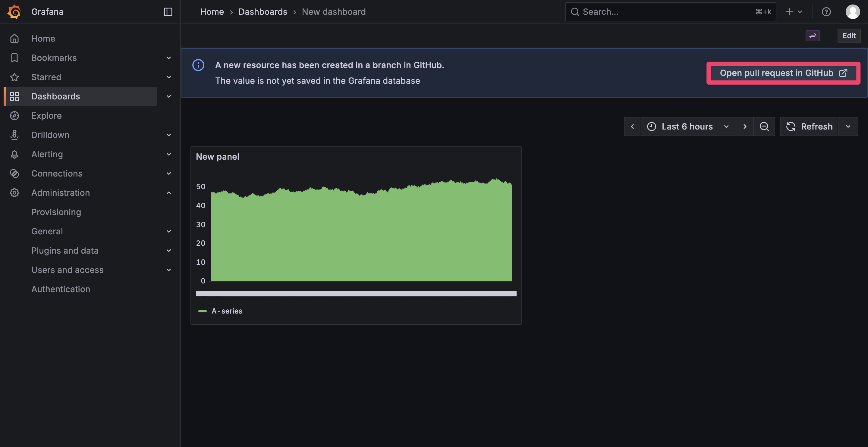868x447 pixels.
Task: Click the Bookmarks ribbon icon
Action: (14, 58)
